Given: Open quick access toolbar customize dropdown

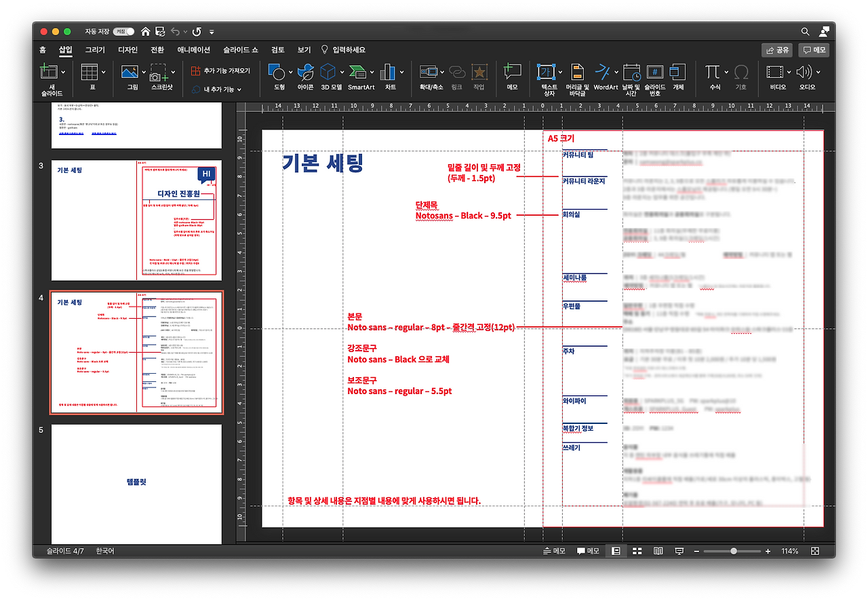Looking at the screenshot, I should click(x=212, y=31).
